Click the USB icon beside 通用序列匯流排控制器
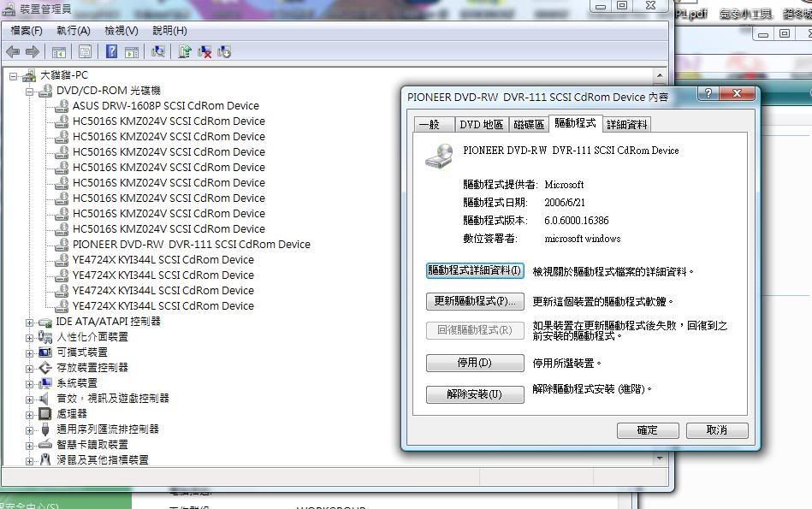 [x=45, y=429]
